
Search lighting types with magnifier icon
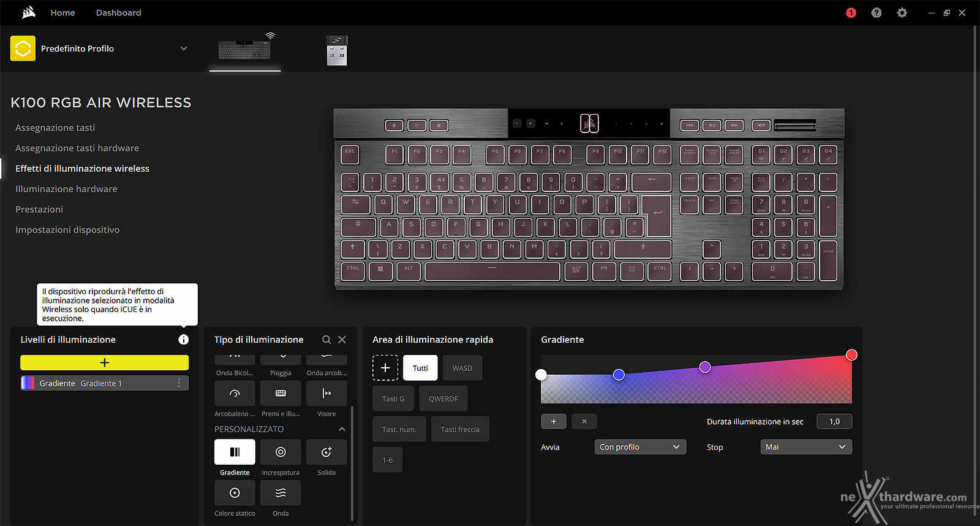pyautogui.click(x=326, y=340)
